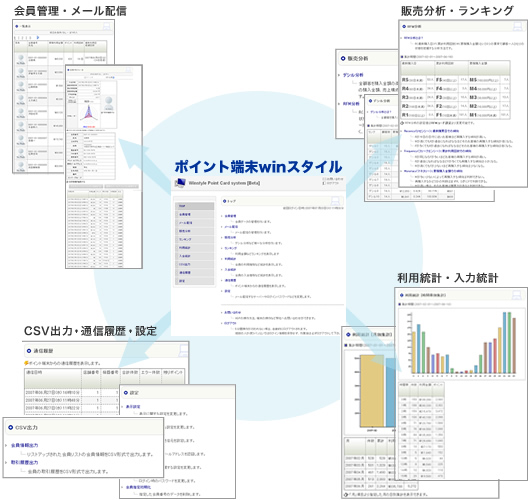Click the tallest blue bar in the hourly usage chart
530x500 pixels.
point(505,342)
